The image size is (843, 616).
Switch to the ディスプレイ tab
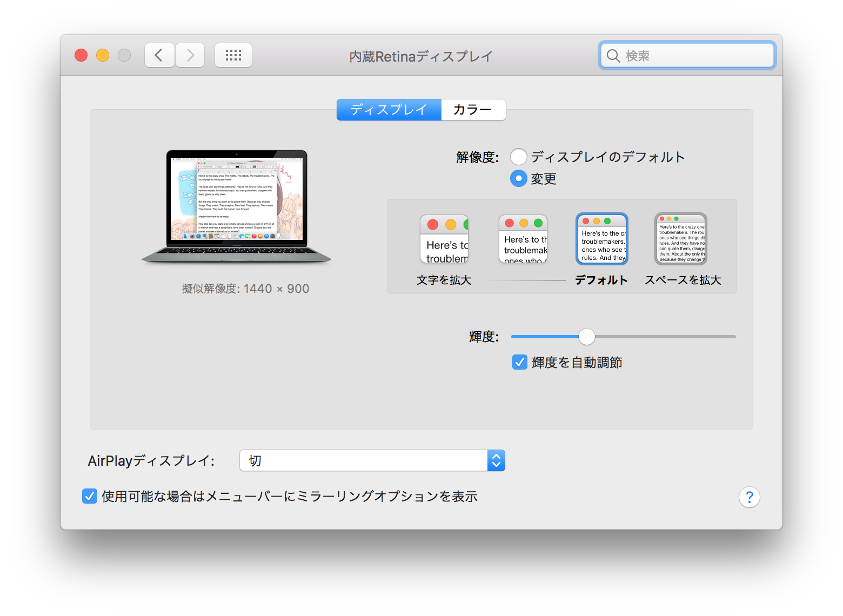389,110
